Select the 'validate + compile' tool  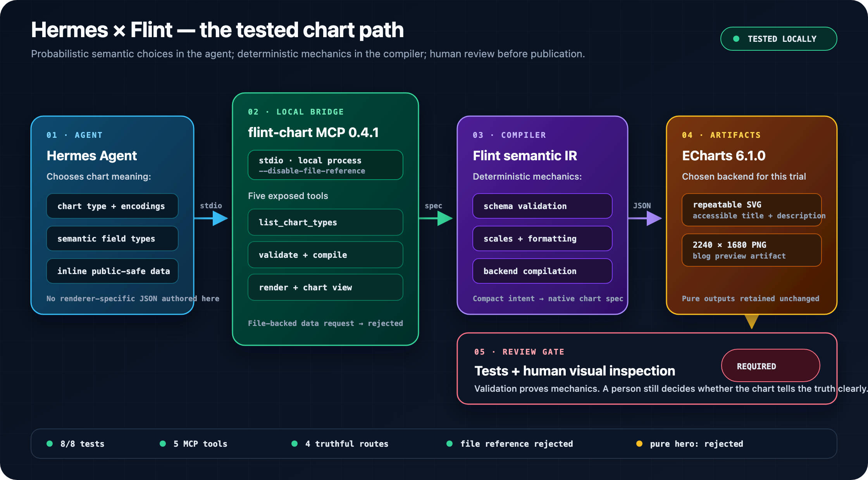(325, 255)
